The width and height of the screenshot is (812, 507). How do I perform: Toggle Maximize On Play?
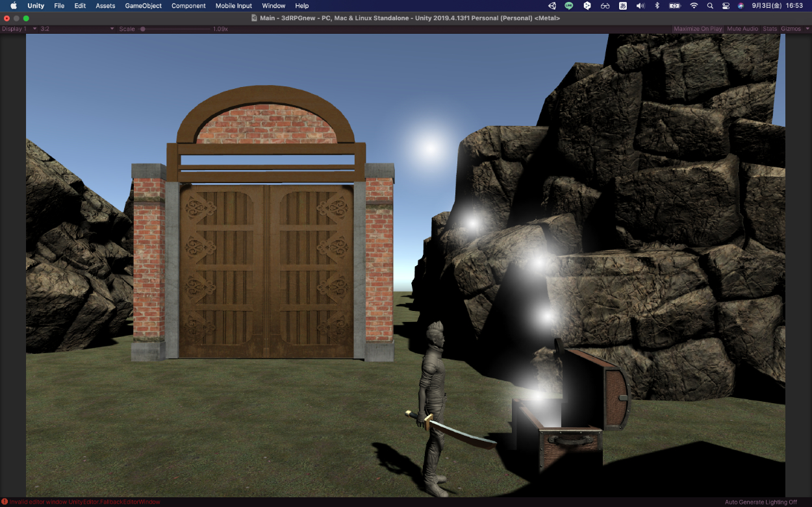pos(698,29)
